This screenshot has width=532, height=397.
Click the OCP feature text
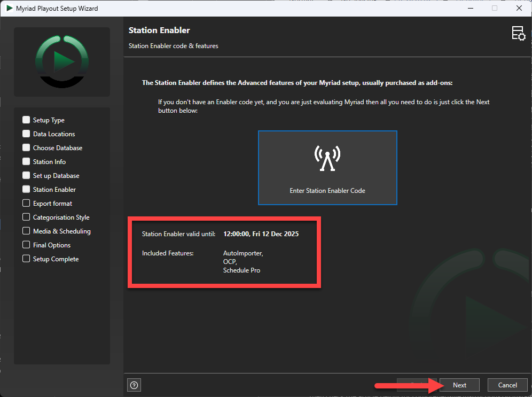pos(230,262)
